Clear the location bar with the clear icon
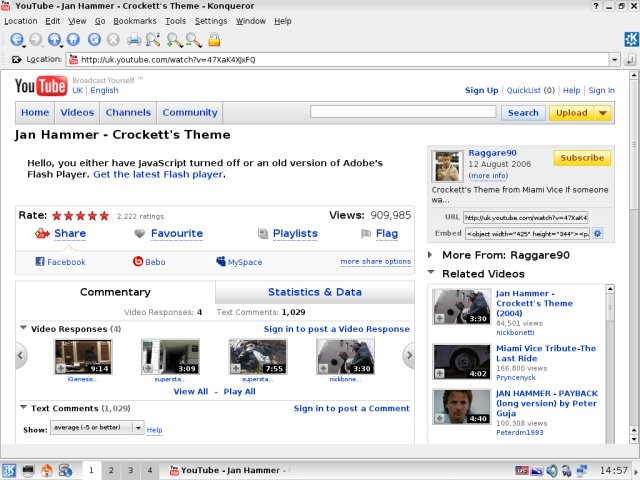Screen dimensions: 640x480 coord(16,60)
